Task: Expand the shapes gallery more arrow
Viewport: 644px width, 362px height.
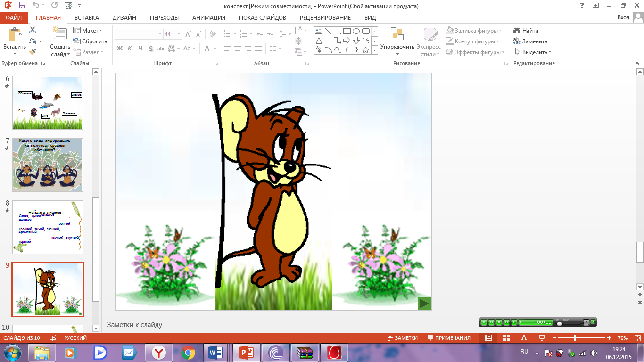Action: 375,50
